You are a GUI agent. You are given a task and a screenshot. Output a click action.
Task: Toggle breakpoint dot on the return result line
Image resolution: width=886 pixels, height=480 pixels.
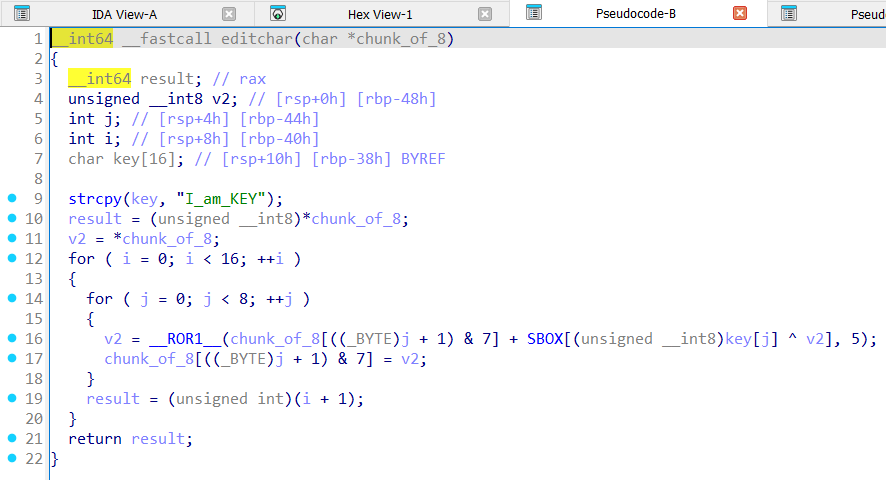(x=10, y=439)
